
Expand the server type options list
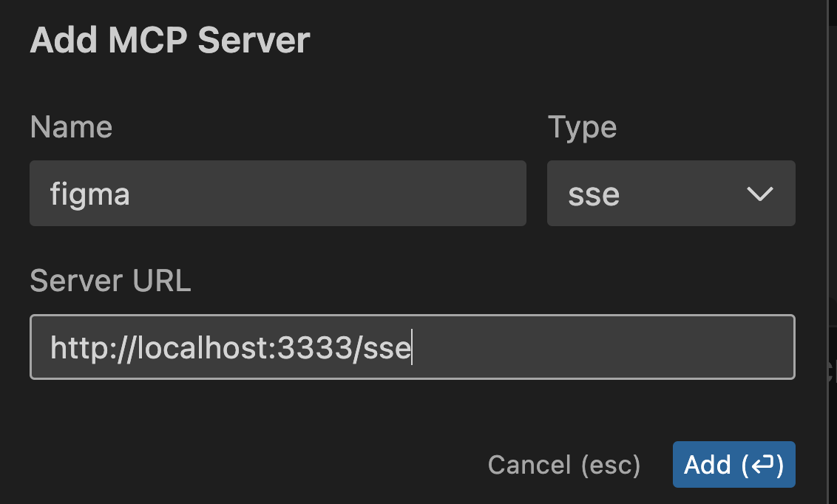(x=670, y=194)
